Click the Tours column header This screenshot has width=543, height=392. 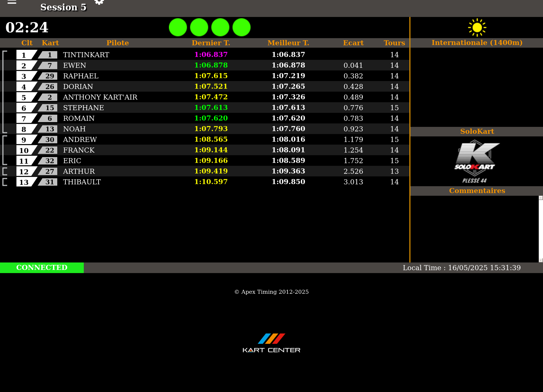[394, 43]
